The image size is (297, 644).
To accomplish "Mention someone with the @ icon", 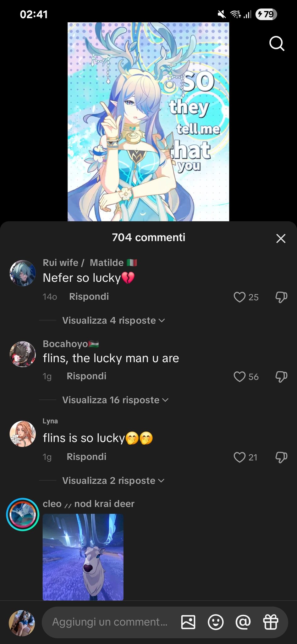I will [x=243, y=622].
